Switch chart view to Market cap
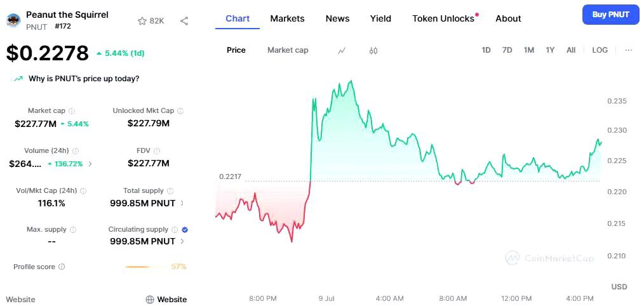Viewport: 644px width, 306px height. [x=288, y=50]
